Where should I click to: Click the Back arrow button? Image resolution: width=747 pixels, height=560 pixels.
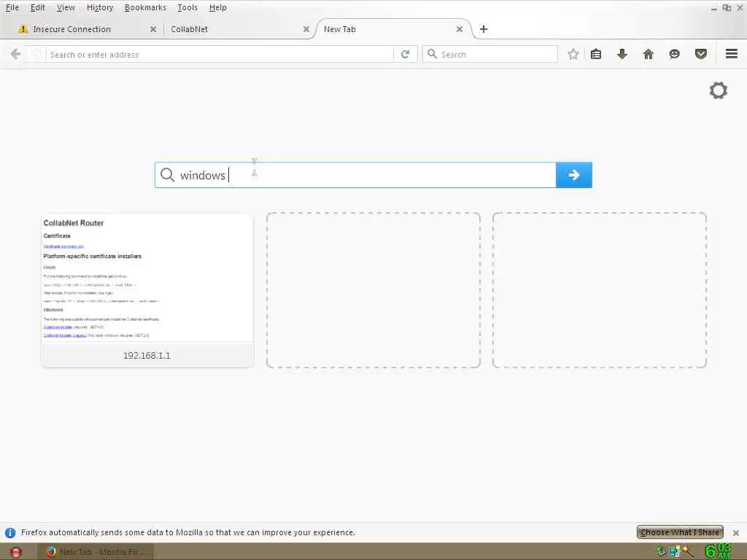16,54
